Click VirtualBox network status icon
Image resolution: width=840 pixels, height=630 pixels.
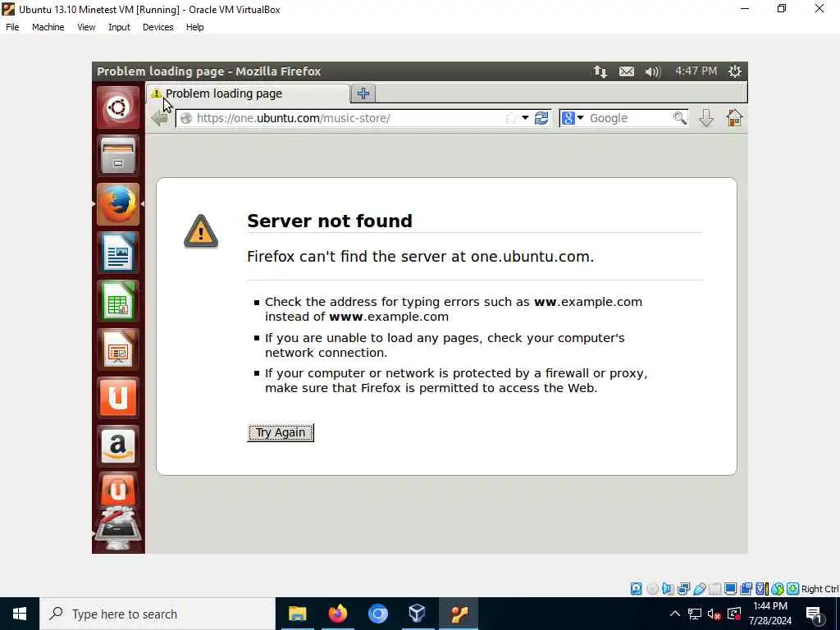pyautogui.click(x=683, y=589)
